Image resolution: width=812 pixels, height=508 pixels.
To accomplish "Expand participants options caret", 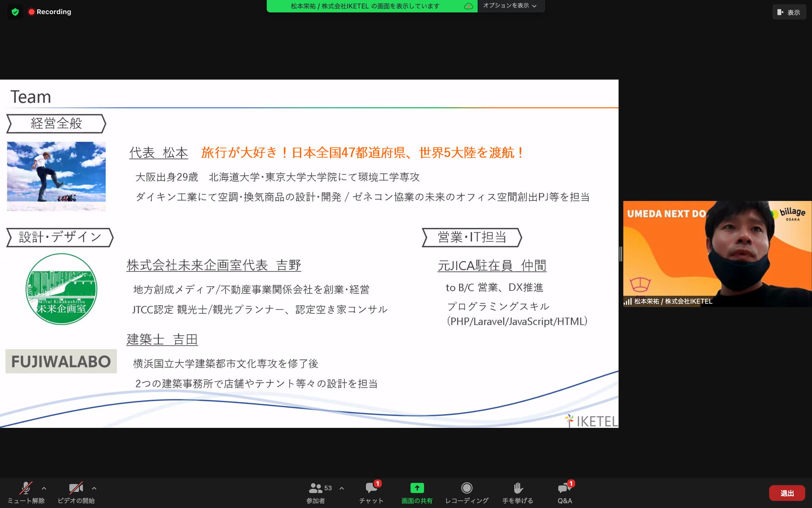I will point(342,489).
